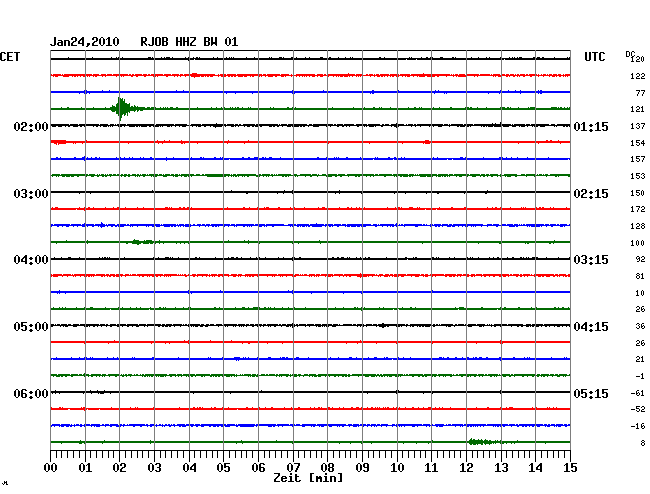Image resolution: width=650 pixels, height=494 pixels.
Task: Click the DC offset value 100
Action: click(638, 243)
